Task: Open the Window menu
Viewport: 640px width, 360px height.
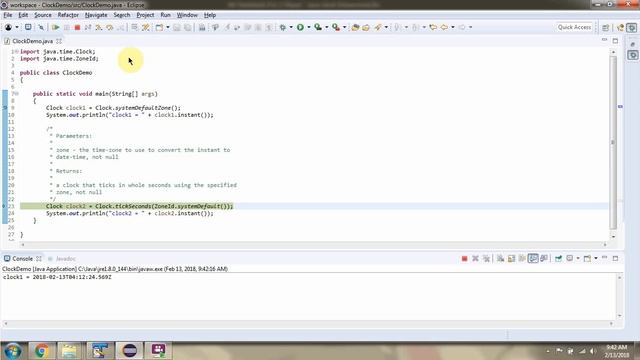Action: [x=187, y=15]
